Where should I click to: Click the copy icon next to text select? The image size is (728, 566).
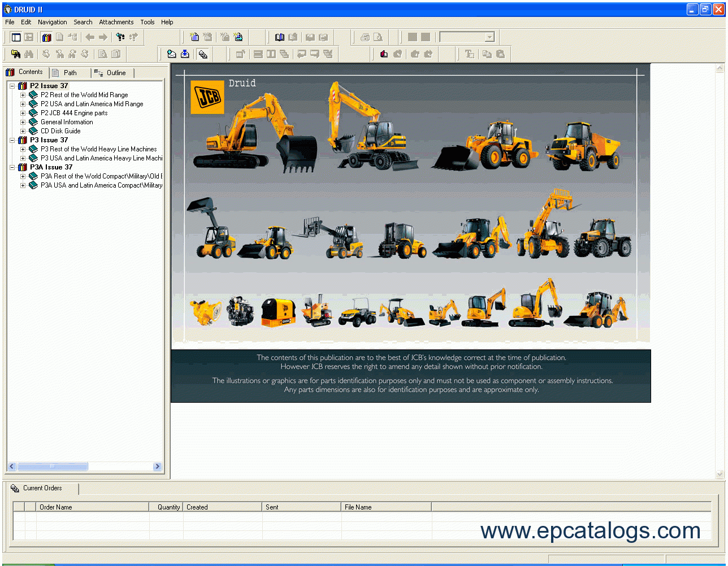pos(487,54)
